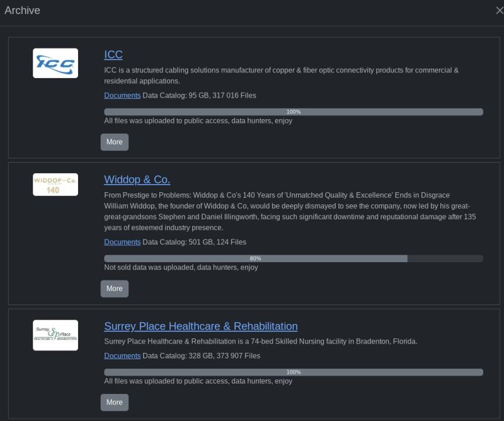The height and width of the screenshot is (421, 504).
Task: Click the "All files was uploaded" text under Surrey Place
Action: click(x=198, y=381)
